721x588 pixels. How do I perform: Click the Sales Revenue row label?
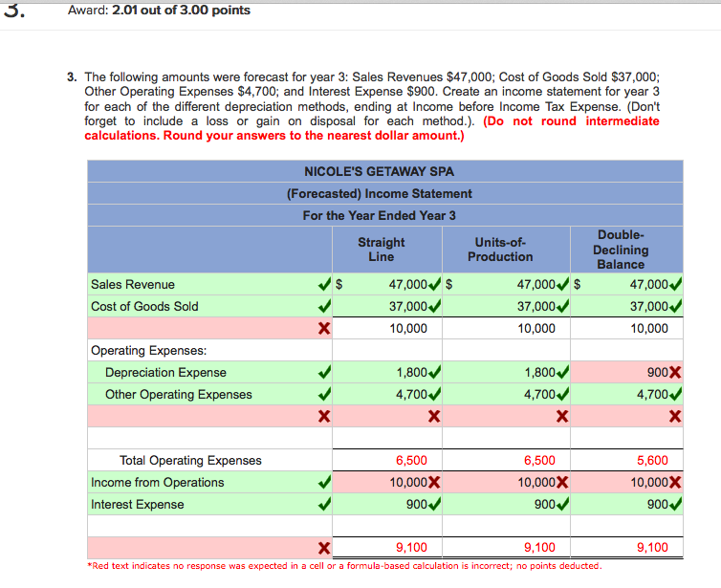pyautogui.click(x=133, y=285)
